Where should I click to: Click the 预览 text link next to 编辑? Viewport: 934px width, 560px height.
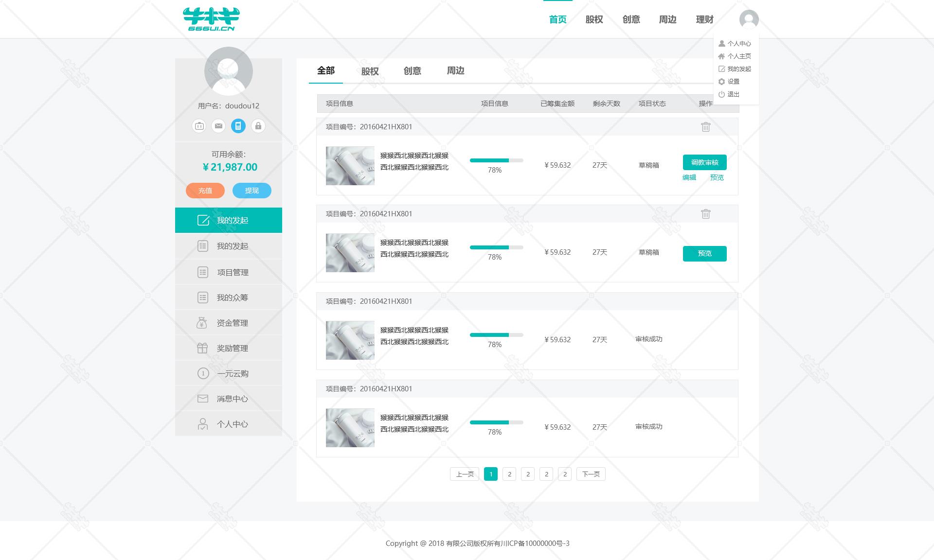tap(717, 177)
